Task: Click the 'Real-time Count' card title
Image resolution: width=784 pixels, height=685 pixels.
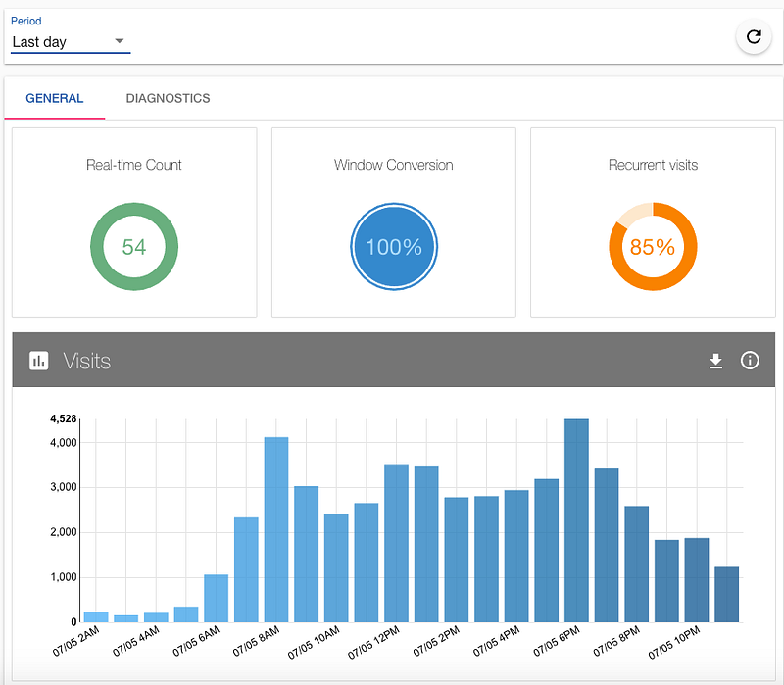Action: coord(134,165)
